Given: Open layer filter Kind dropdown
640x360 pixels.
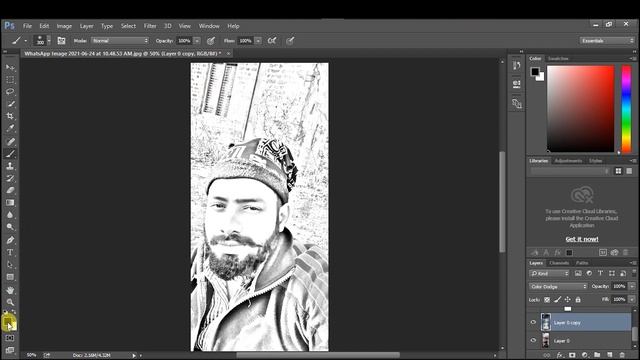Looking at the screenshot, I should click(549, 273).
